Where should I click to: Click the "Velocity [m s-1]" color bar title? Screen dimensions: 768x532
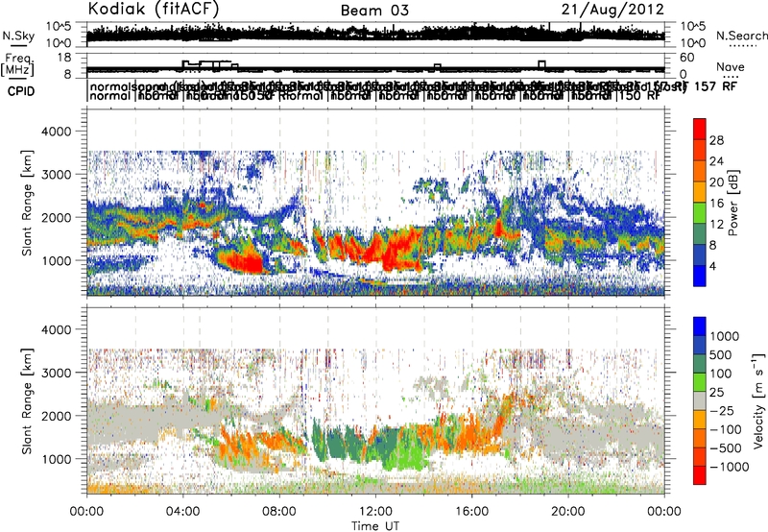(x=758, y=400)
